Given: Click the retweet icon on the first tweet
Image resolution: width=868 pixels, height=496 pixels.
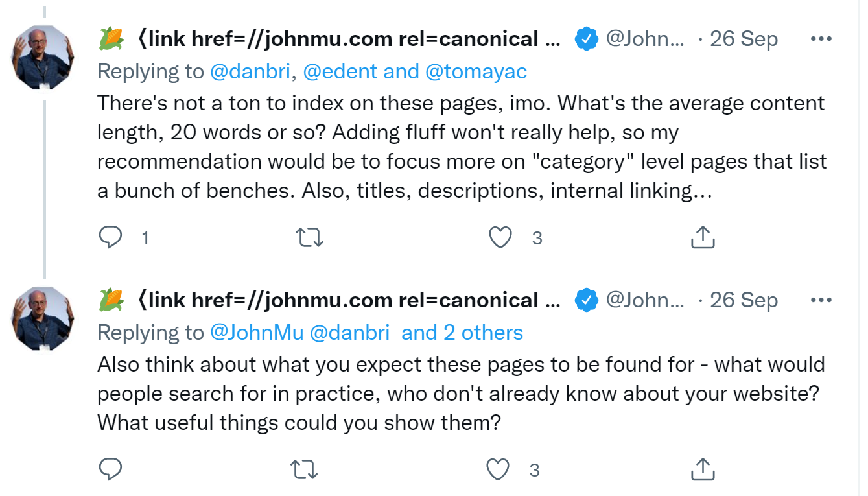Looking at the screenshot, I should 309,237.
